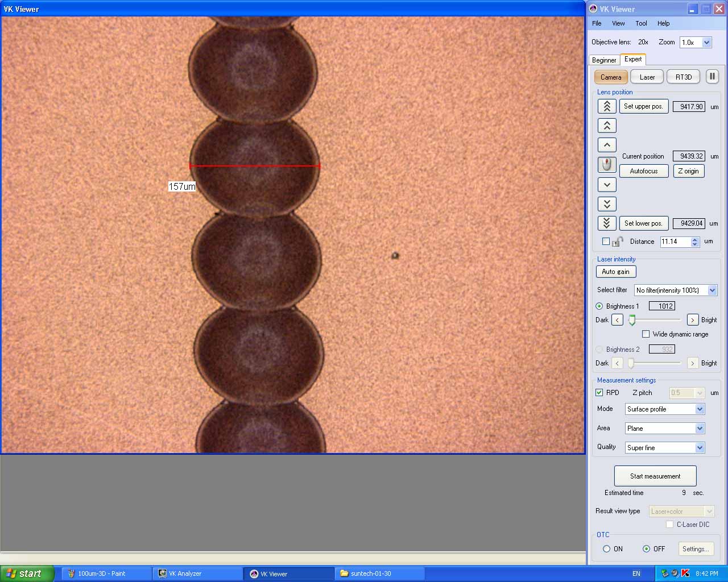The image size is (728, 582).
Task: Uncheck the RPD measurement checkbox
Action: pyautogui.click(x=599, y=392)
